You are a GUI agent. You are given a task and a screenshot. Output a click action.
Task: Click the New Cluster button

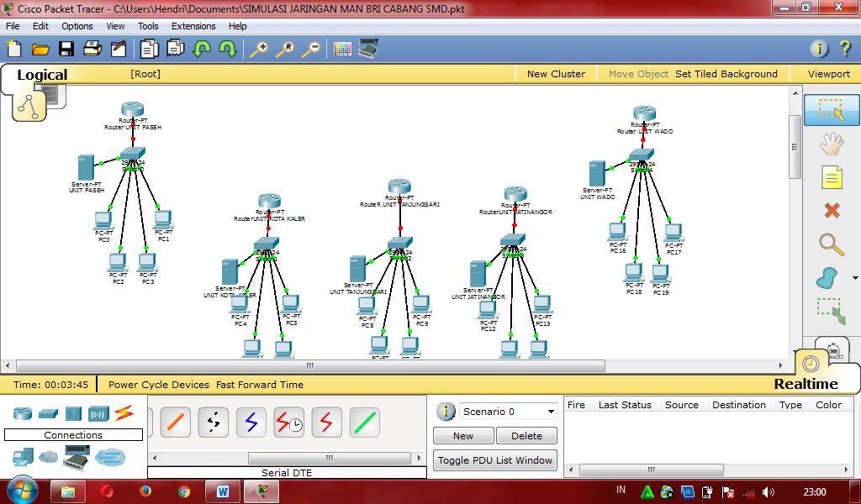(556, 73)
